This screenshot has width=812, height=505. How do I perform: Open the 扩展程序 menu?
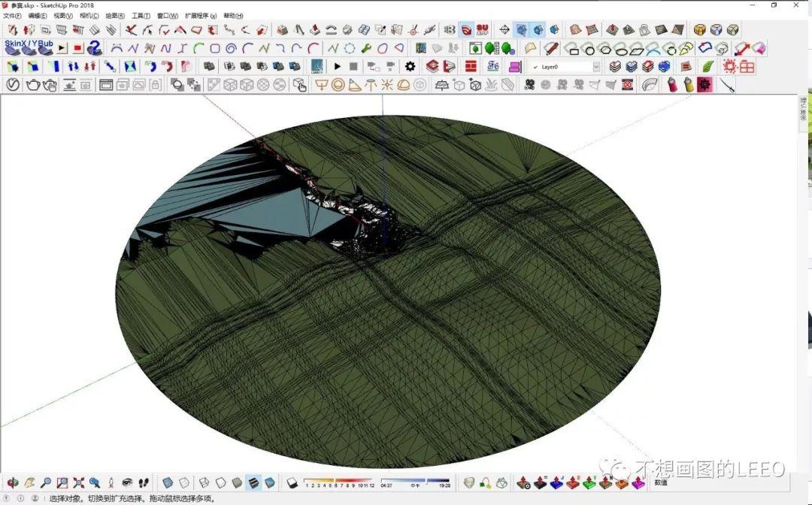click(201, 16)
